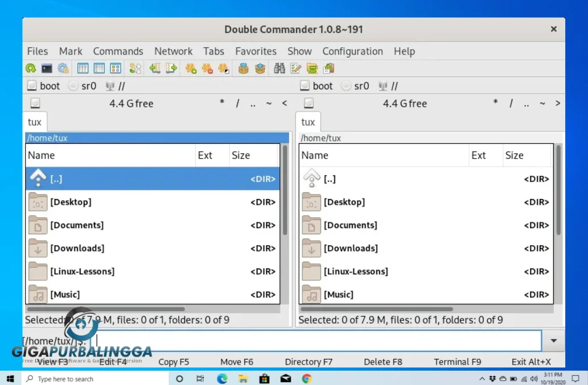Select boot drive in left panel
The width and height of the screenshot is (588, 385).
(43, 86)
